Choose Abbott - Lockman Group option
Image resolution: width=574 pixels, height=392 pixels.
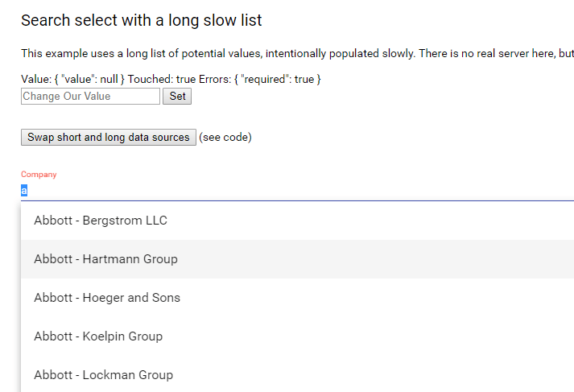103,375
